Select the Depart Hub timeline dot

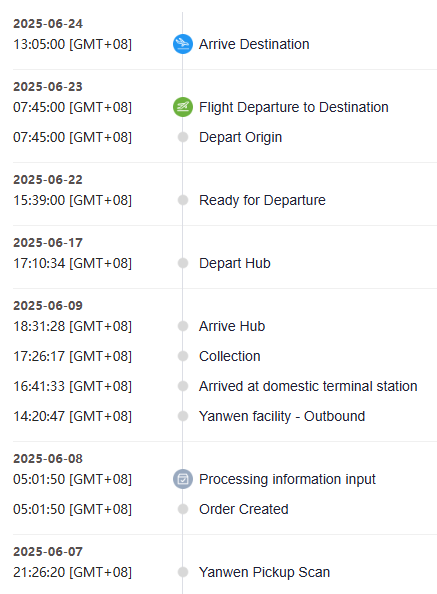coord(183,263)
